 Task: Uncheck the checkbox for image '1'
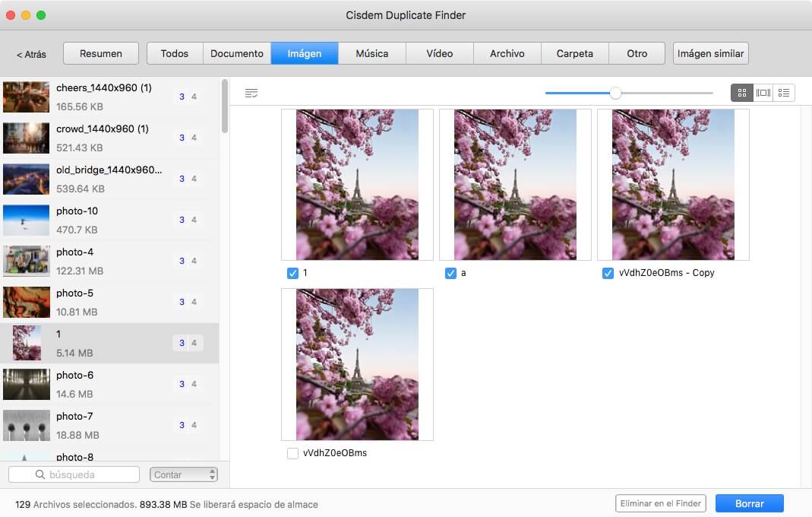coord(292,273)
